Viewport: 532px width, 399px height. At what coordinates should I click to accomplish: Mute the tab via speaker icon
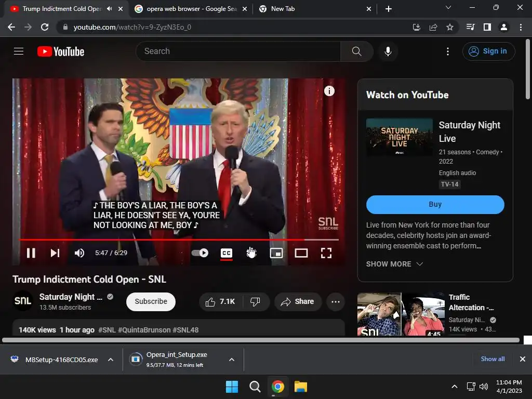109,9
